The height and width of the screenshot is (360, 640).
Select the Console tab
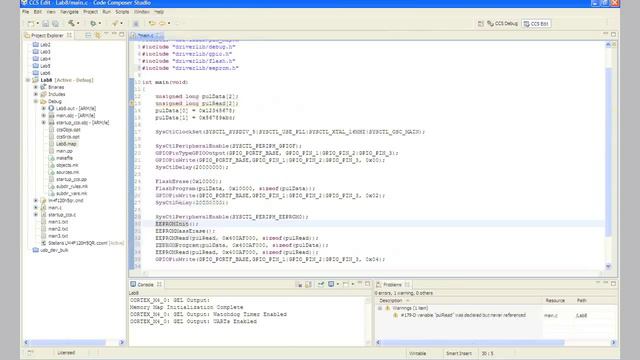click(x=146, y=284)
